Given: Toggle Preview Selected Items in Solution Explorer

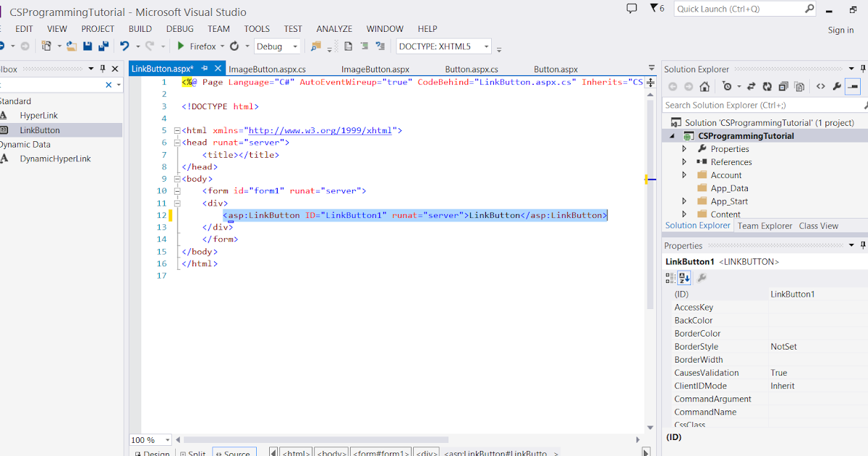Looking at the screenshot, I should point(853,85).
